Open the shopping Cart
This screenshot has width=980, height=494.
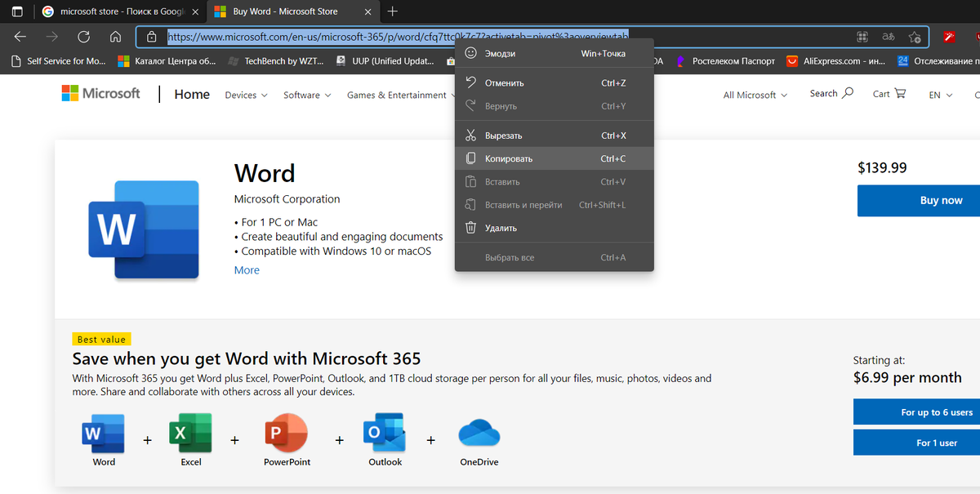tap(889, 94)
